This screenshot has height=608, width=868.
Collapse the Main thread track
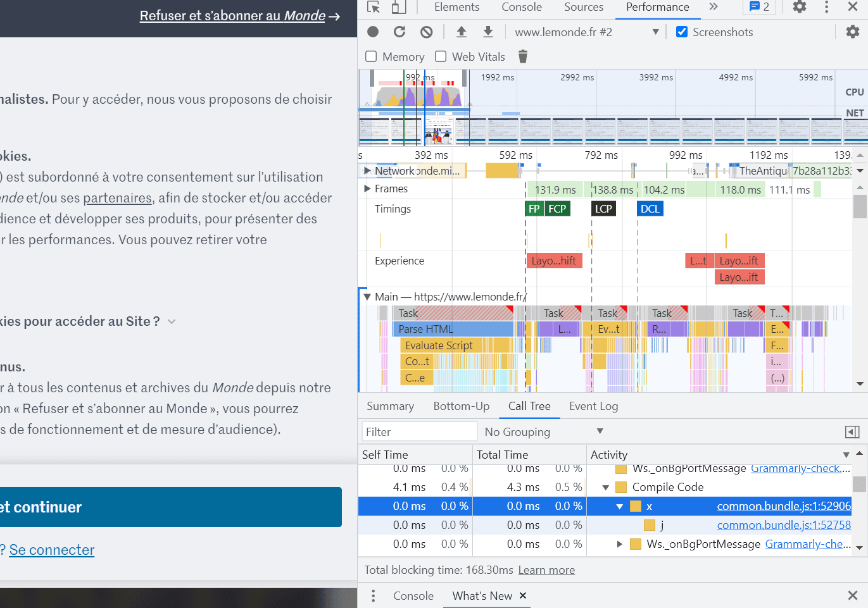[367, 297]
